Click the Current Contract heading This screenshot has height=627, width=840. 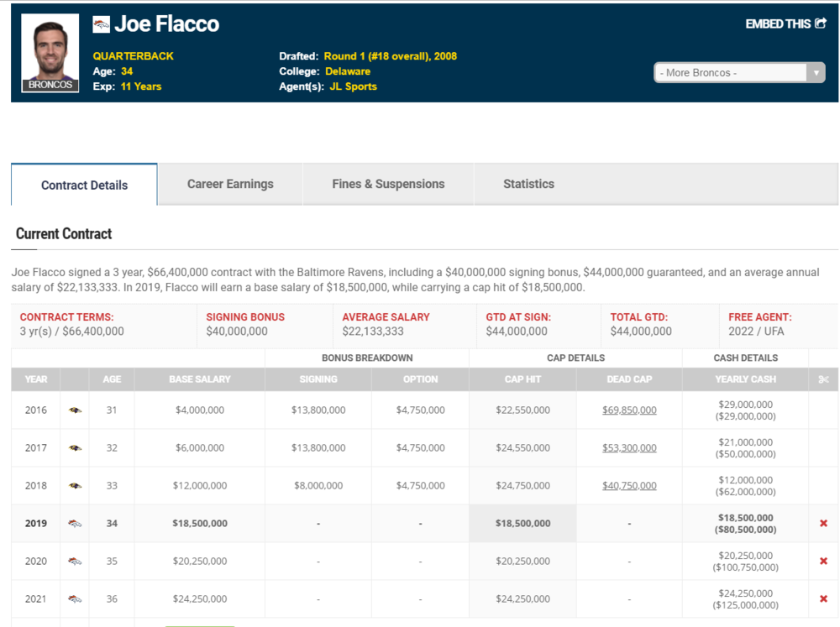(x=64, y=234)
